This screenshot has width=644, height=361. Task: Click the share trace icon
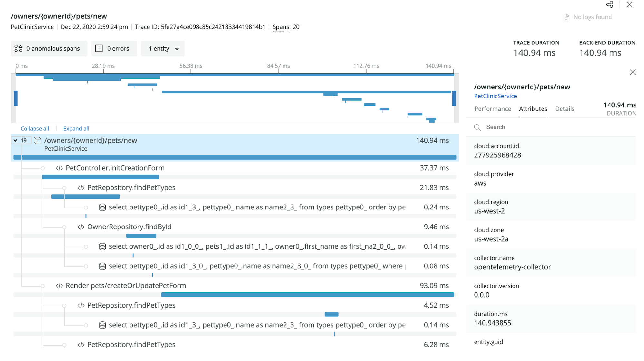pyautogui.click(x=610, y=5)
